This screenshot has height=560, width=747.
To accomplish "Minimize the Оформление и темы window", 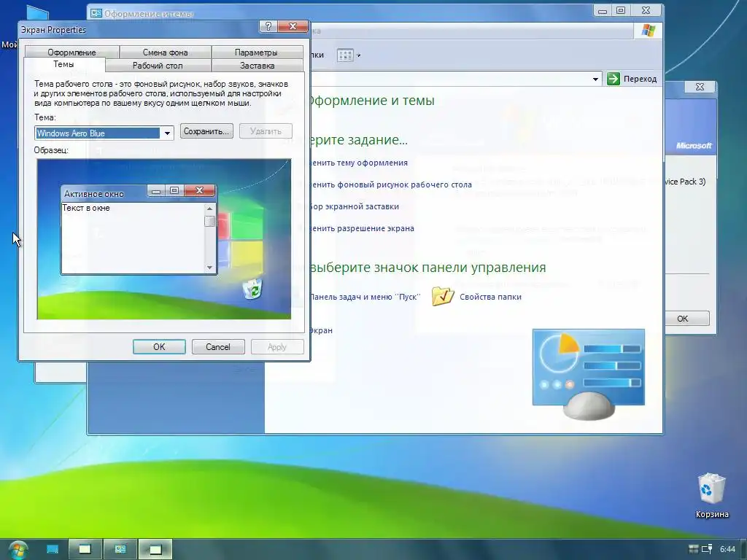I will (603, 10).
